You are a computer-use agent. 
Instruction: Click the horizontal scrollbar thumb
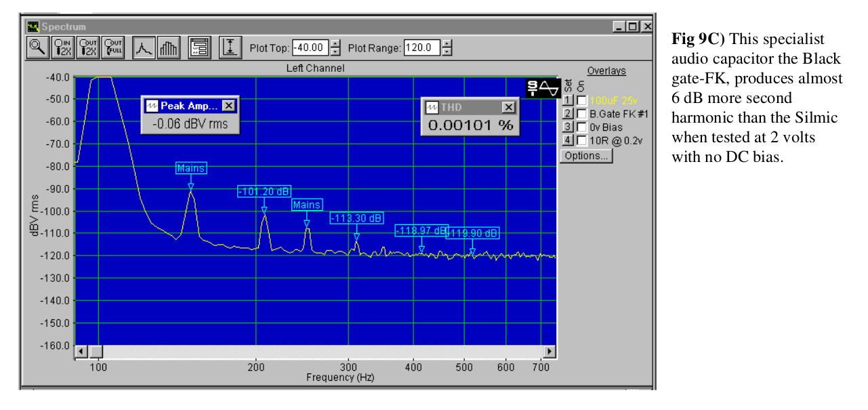[96, 351]
